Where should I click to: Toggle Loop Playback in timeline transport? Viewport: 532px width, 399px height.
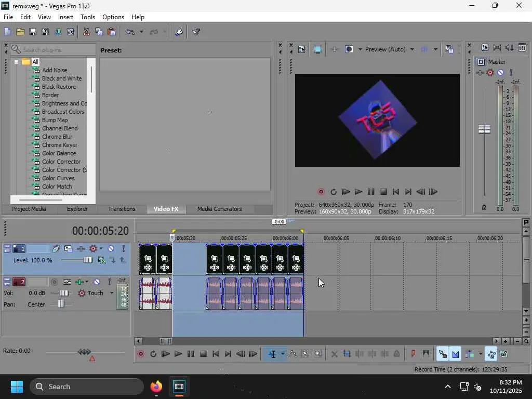pos(153,354)
